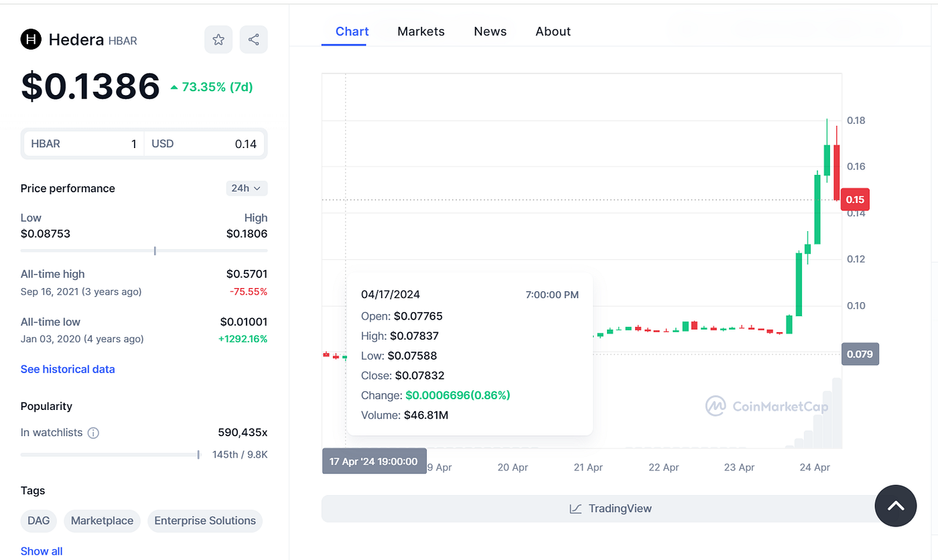The image size is (938, 560).
Task: Click the TradingView chart icon
Action: coord(575,508)
